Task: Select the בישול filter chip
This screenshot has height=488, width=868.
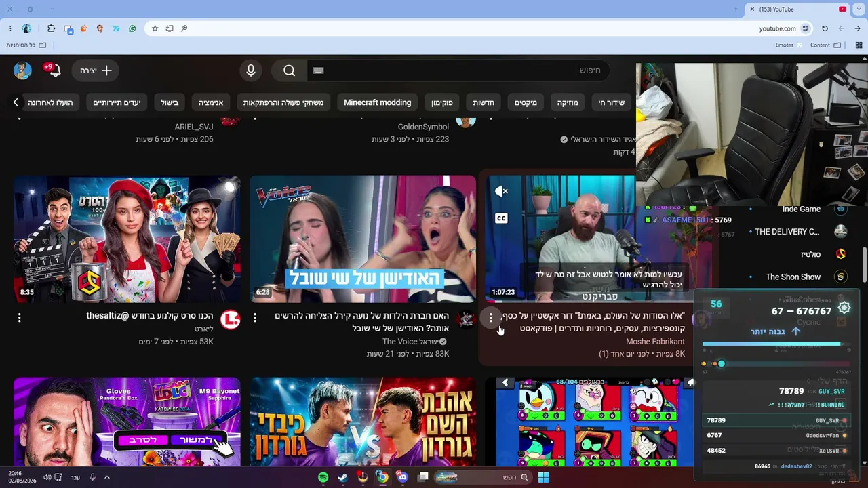Action: 170,102
